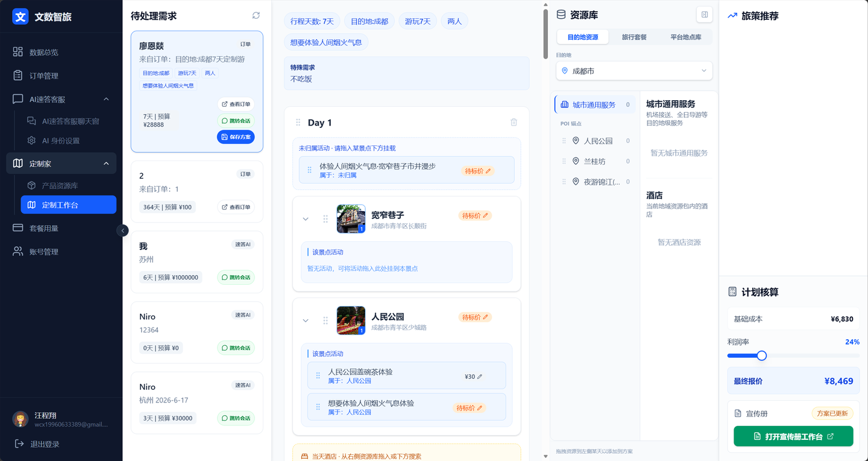The height and width of the screenshot is (461, 868).
Task: Click the 退出登录 logout icon
Action: tap(19, 444)
